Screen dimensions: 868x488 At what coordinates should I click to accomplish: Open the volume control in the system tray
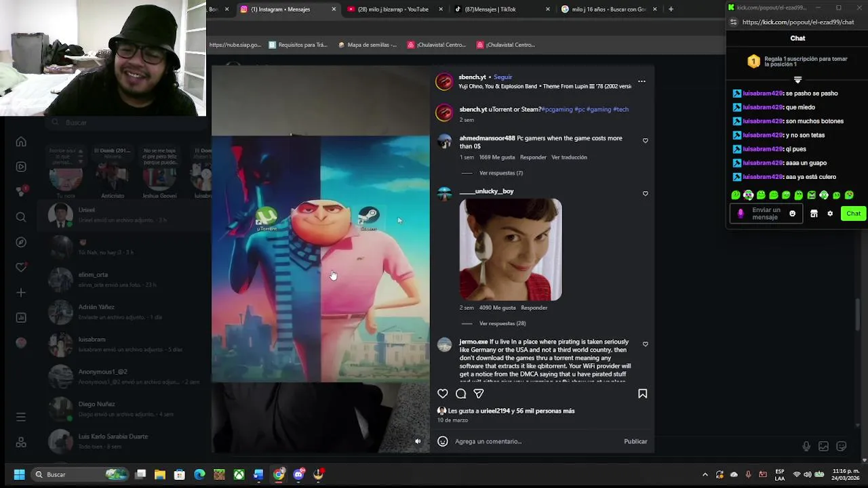[807, 474]
